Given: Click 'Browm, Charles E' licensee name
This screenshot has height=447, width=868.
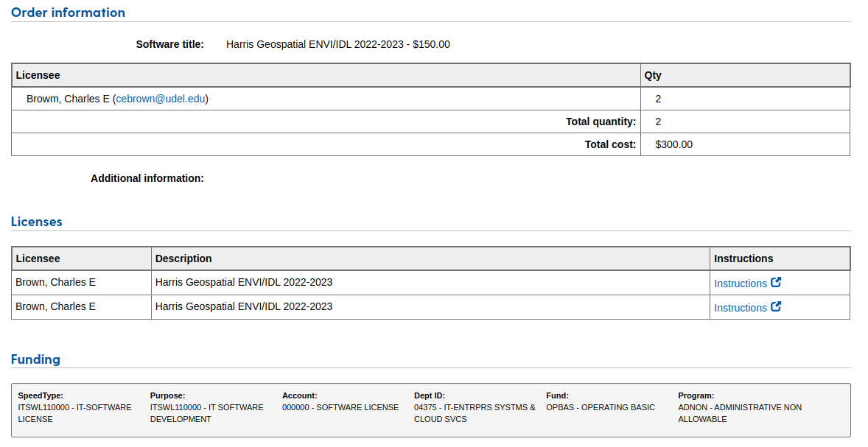Looking at the screenshot, I should pos(68,99).
